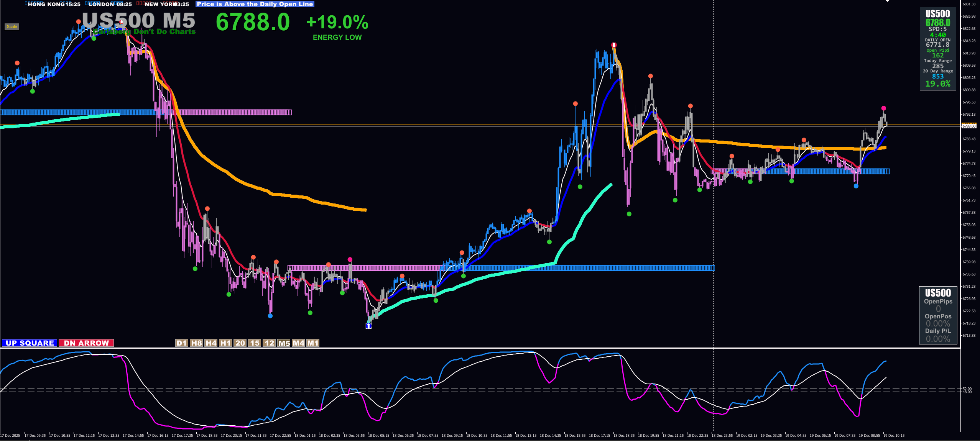980x441 pixels.
Task: Click the pink dot above the latest candle
Action: click(x=884, y=108)
